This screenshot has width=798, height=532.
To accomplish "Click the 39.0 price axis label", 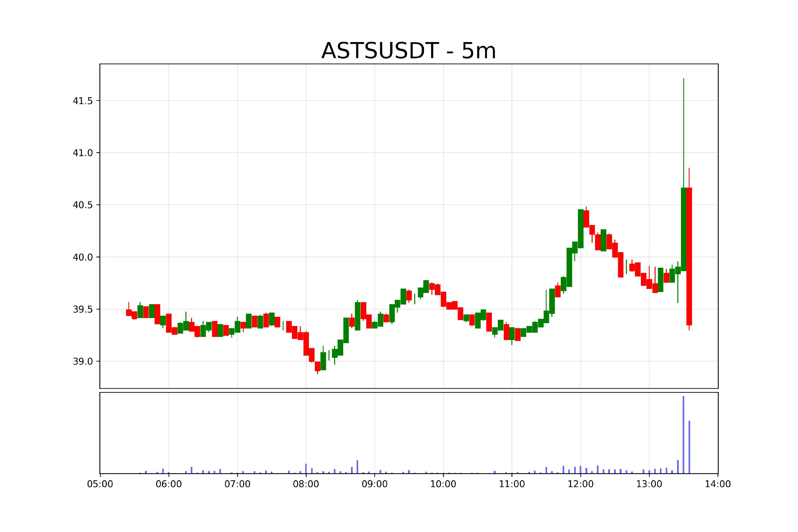I will [83, 362].
